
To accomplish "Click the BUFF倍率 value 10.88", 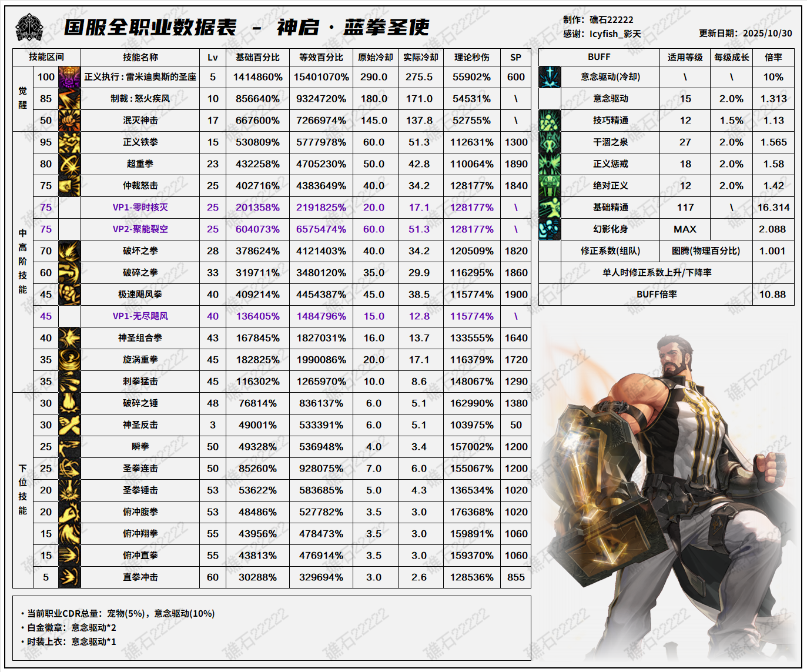I will click(772, 295).
